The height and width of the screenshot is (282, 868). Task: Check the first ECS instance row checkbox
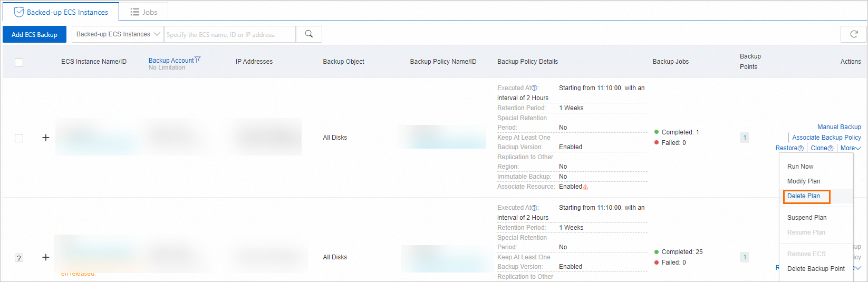coord(19,138)
